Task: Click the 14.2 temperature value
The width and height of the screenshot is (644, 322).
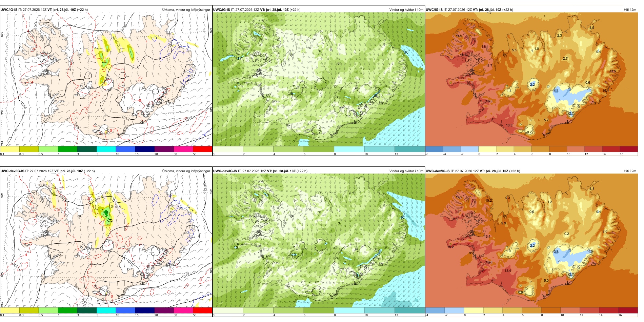Action: pos(463,55)
